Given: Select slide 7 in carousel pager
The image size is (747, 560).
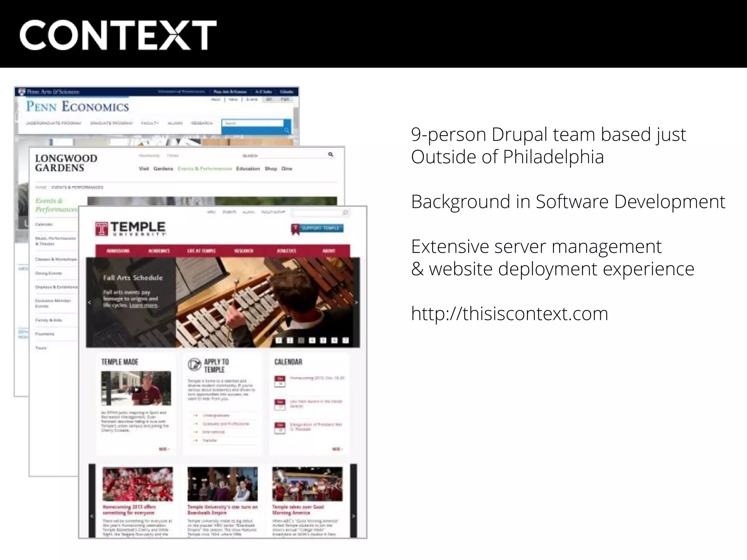Looking at the screenshot, I should coord(345,340).
